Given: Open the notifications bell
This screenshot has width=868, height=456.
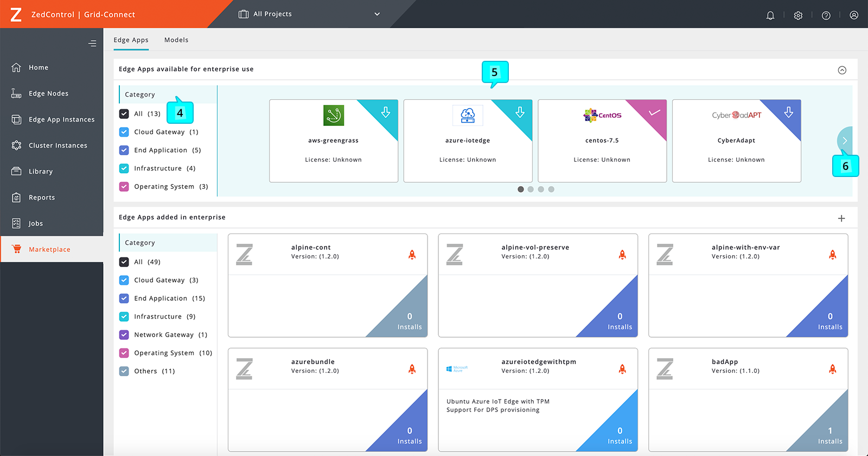Looking at the screenshot, I should coord(770,15).
